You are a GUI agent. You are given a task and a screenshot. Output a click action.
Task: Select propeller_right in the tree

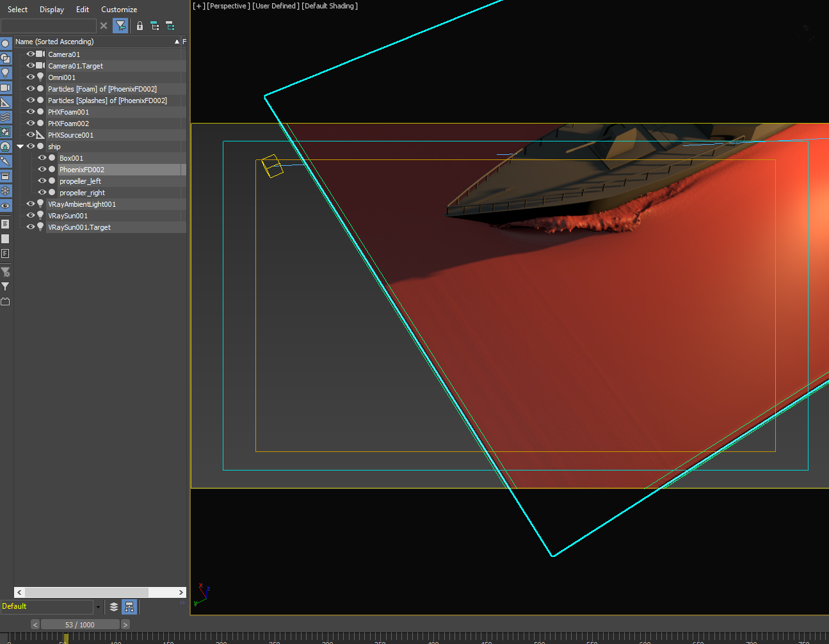(x=122, y=193)
